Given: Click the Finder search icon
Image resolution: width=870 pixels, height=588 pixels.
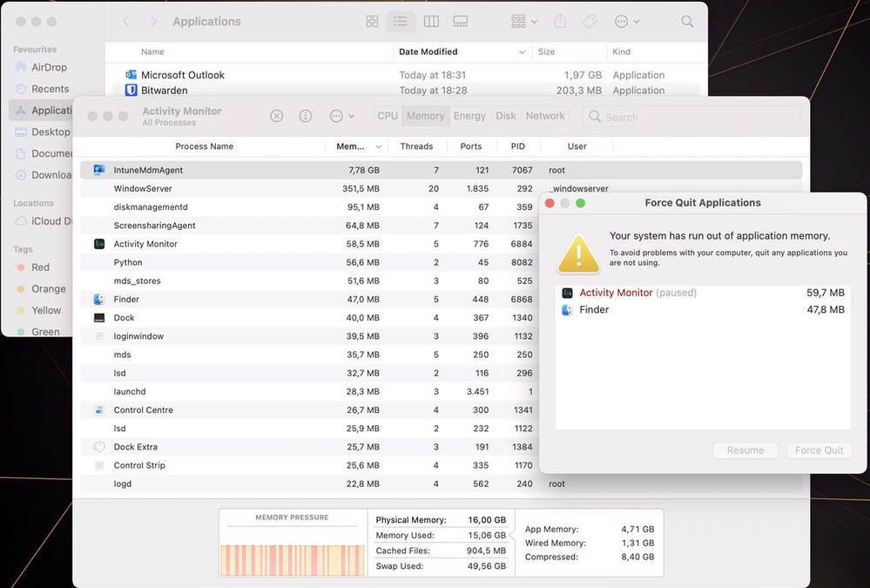Looking at the screenshot, I should pos(687,22).
